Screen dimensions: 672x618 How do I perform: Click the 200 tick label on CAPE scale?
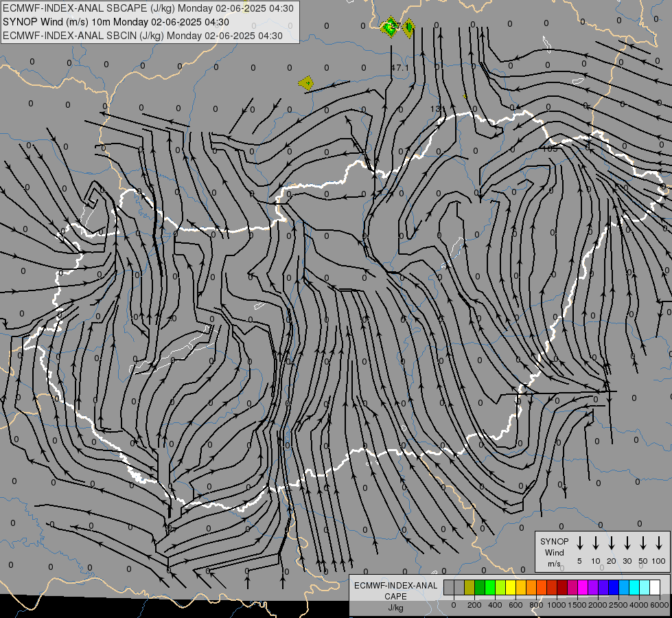pos(474,605)
